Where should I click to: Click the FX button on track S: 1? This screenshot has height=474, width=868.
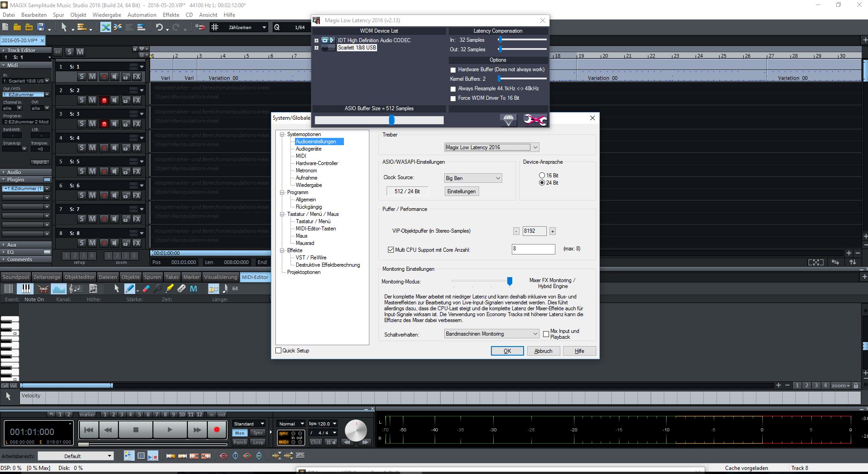click(137, 77)
